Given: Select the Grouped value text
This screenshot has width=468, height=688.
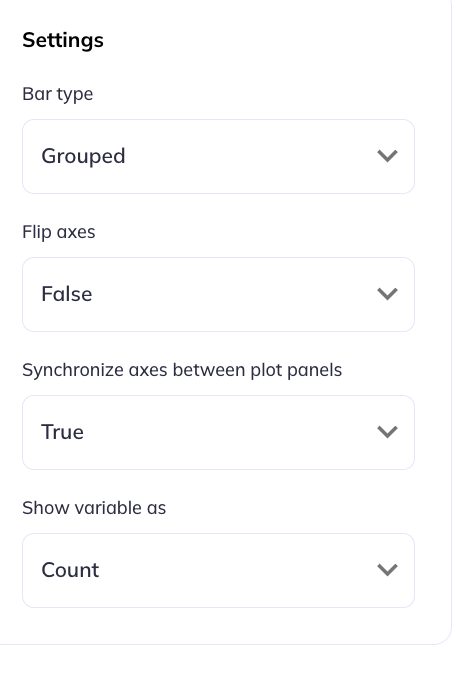Looking at the screenshot, I should pos(83,156).
